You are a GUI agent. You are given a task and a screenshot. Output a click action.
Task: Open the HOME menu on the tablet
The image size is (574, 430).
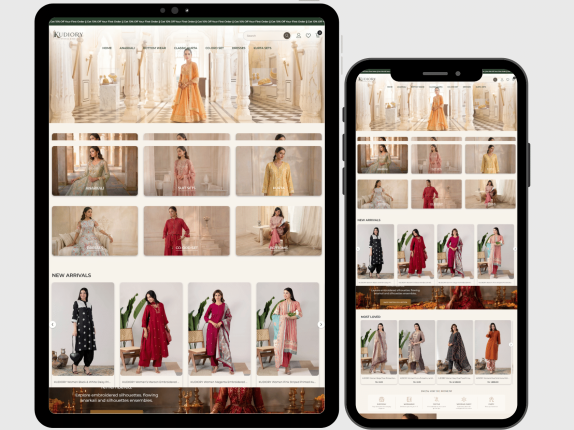point(107,48)
